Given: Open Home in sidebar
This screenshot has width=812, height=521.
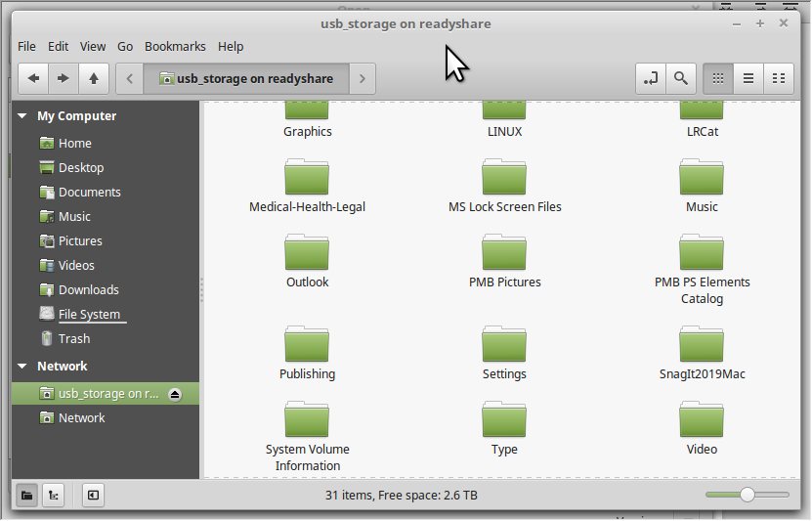Looking at the screenshot, I should [106, 144].
